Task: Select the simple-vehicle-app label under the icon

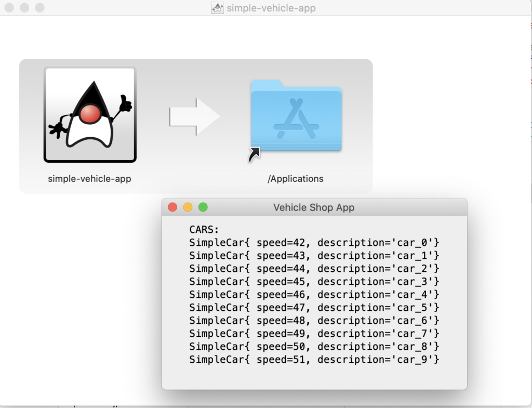Action: click(x=90, y=178)
